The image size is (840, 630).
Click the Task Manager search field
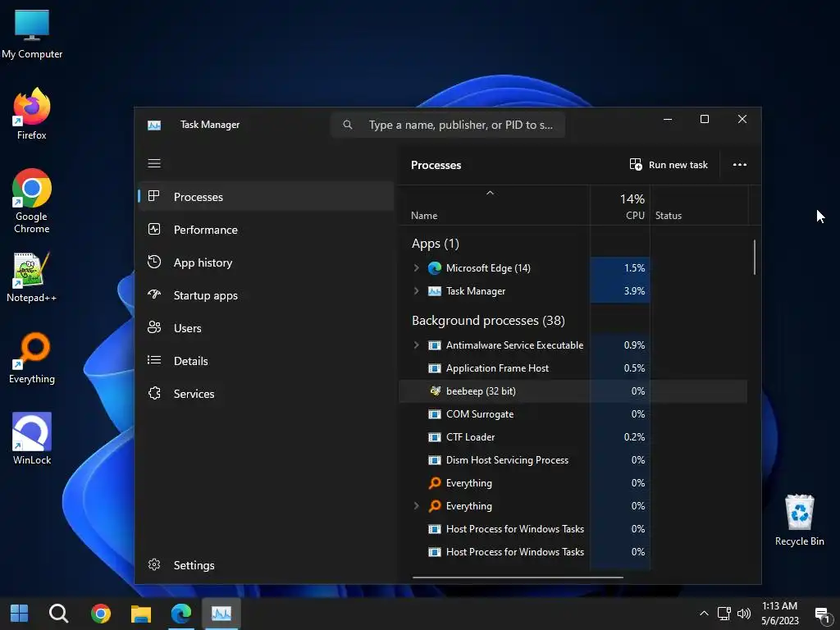click(x=448, y=125)
